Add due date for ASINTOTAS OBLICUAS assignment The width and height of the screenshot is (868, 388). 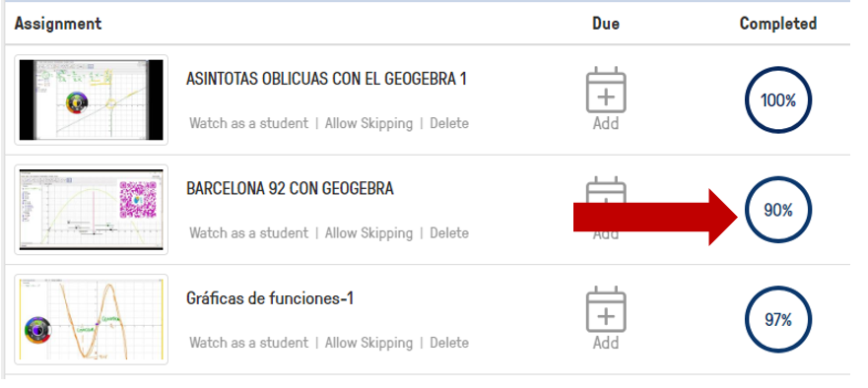(606, 98)
